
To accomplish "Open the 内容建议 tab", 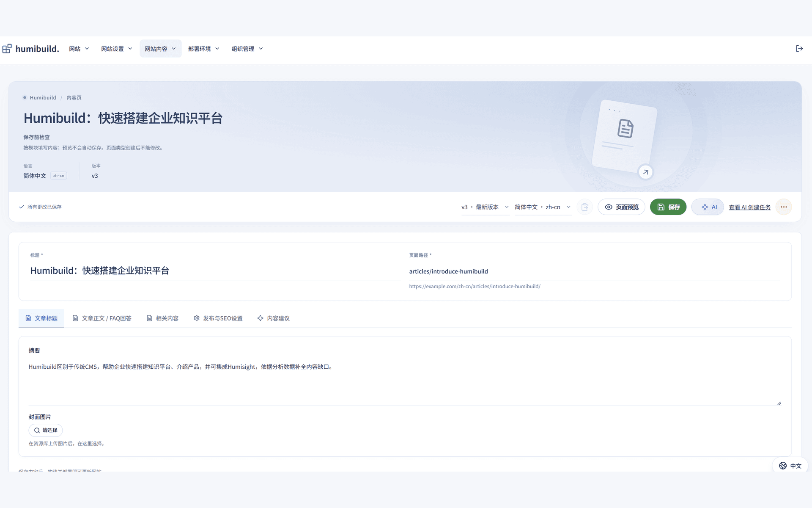I will [x=274, y=318].
